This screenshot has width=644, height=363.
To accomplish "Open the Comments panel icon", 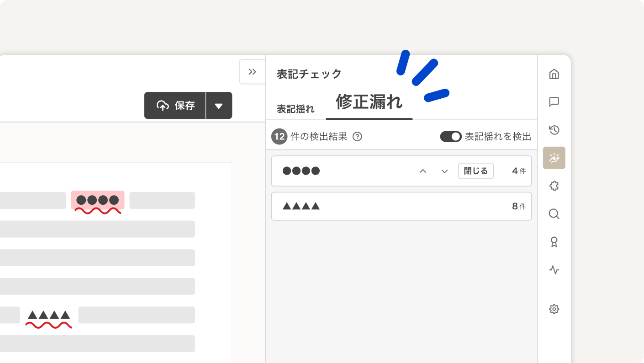I will coord(554,102).
